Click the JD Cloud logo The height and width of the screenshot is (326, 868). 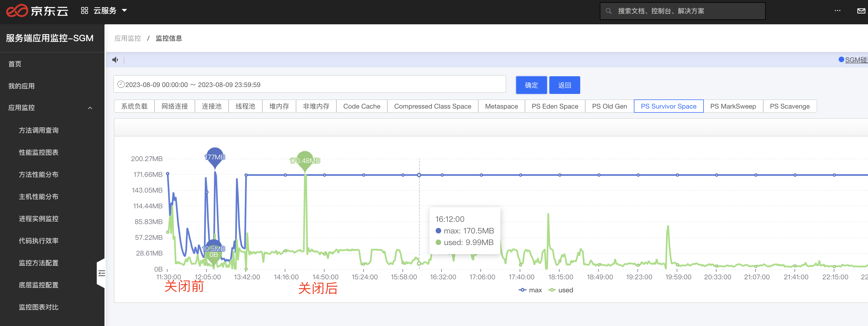(37, 11)
